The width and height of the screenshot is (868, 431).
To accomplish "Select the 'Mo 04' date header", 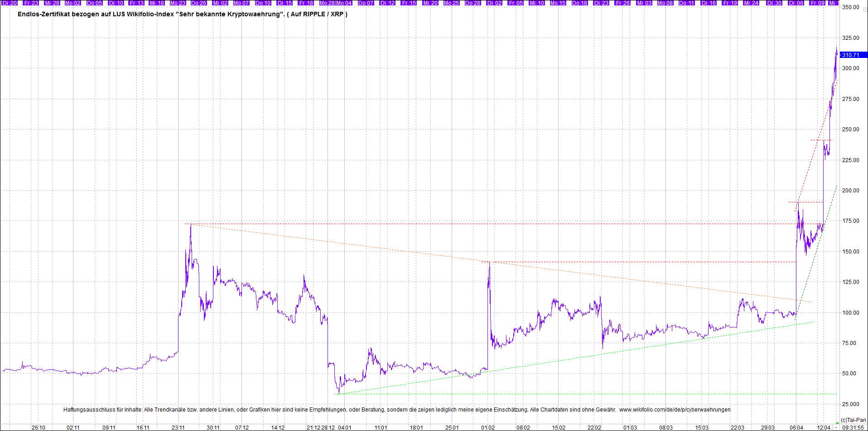I will pyautogui.click(x=344, y=3).
